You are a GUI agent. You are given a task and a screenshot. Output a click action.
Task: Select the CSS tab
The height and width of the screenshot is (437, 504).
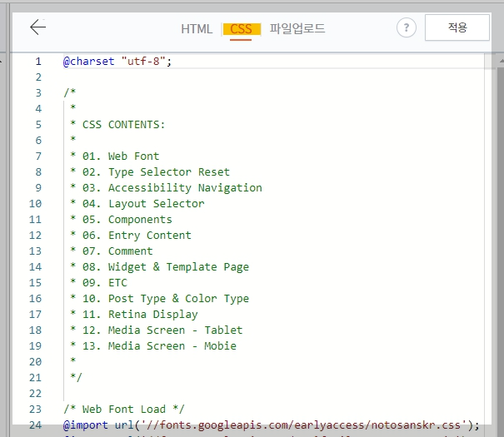click(241, 29)
